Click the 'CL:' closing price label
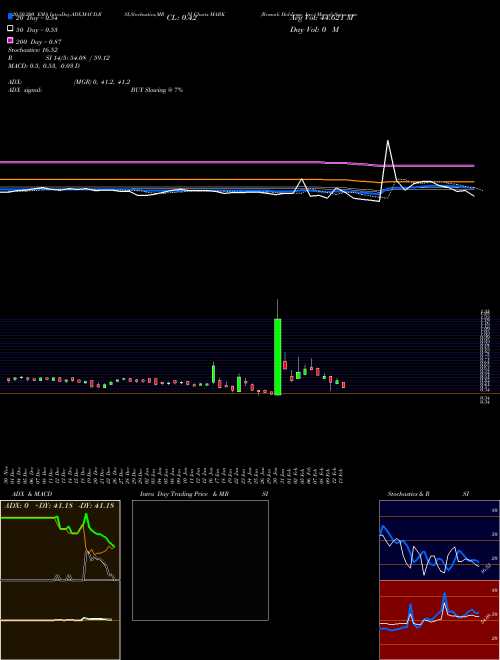Viewport: 500px width, 660px height. [181, 18]
